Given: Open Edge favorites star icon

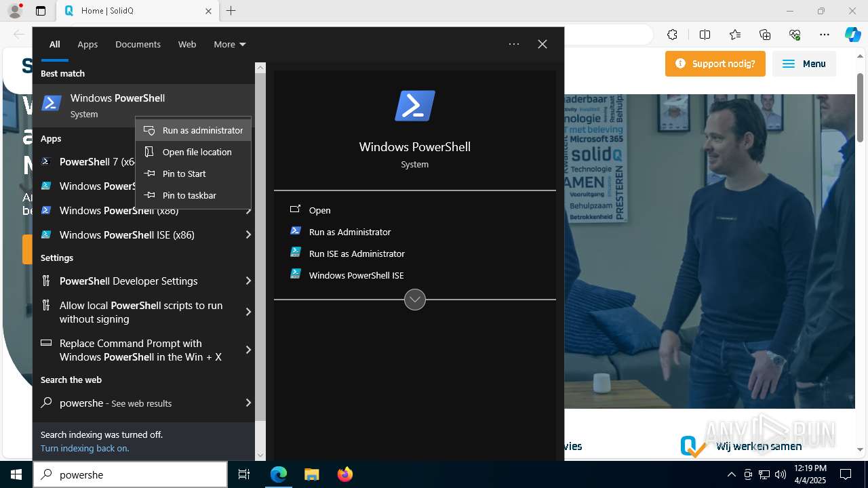Looking at the screenshot, I should [x=735, y=35].
